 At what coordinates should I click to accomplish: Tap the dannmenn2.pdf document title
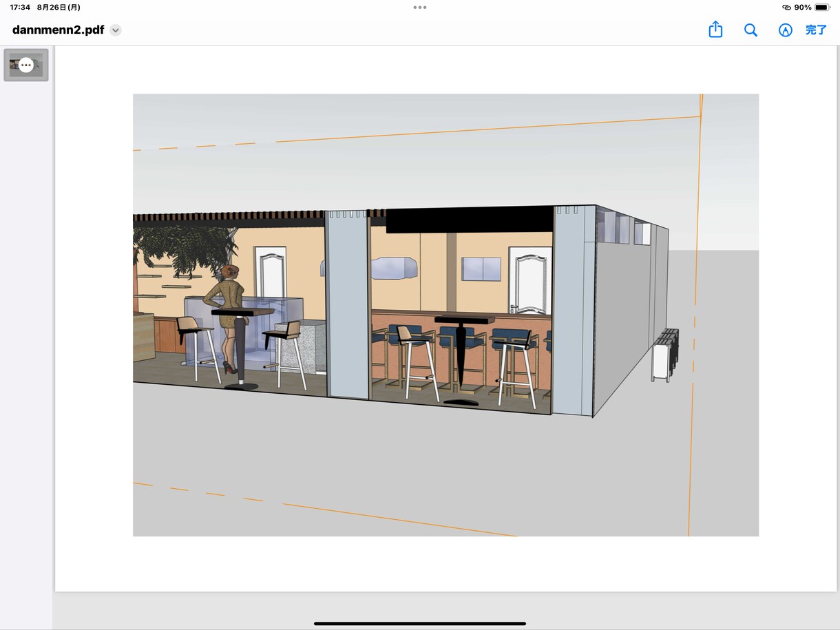click(x=58, y=30)
